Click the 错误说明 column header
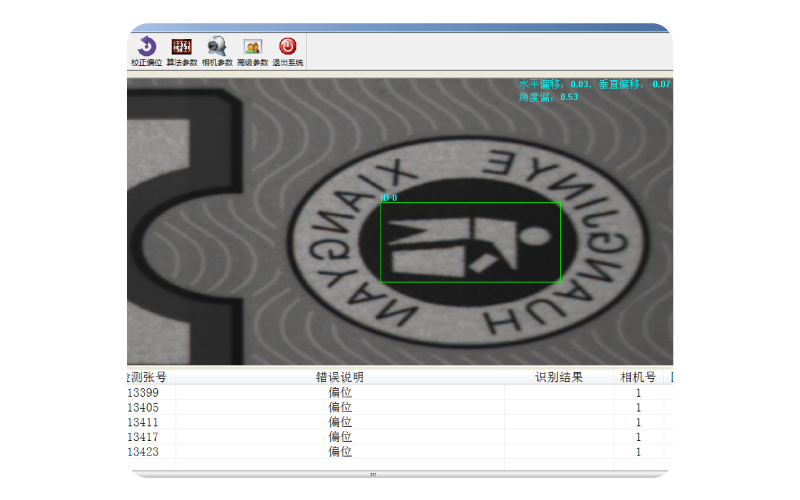This screenshot has height=500, width=800. pyautogui.click(x=340, y=377)
